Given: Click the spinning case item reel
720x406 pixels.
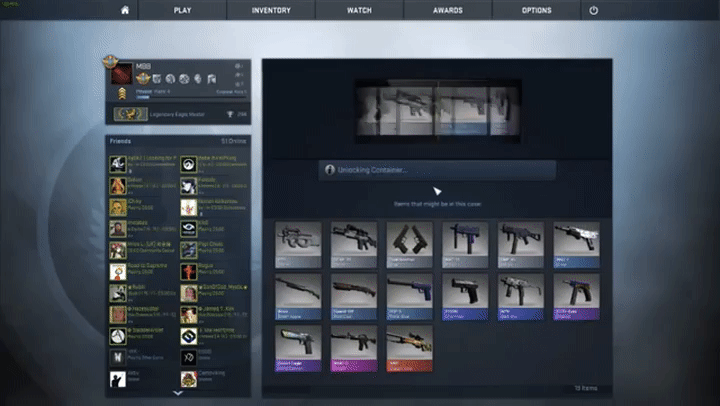Looking at the screenshot, I should [x=438, y=111].
